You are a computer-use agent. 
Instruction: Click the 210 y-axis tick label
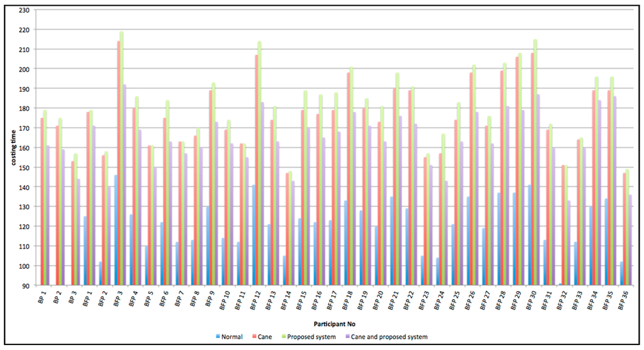click(25, 49)
